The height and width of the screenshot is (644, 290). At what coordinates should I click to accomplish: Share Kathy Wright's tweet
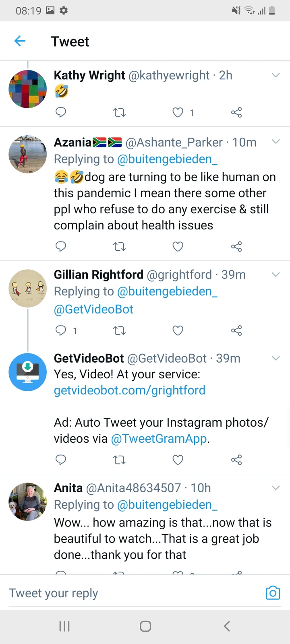pos(236,112)
